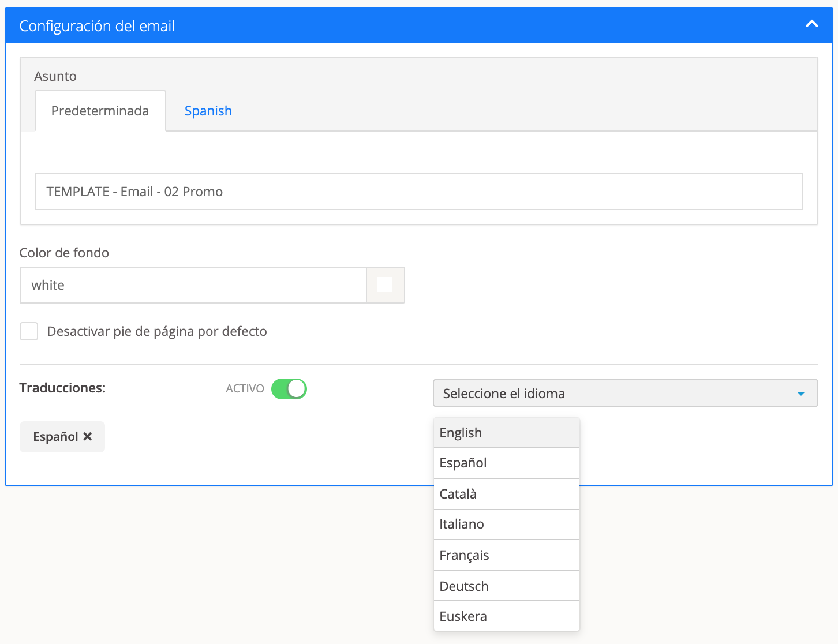Screen dimensions: 838x644
Task: Select Español in the dropdown list
Action: (506, 463)
